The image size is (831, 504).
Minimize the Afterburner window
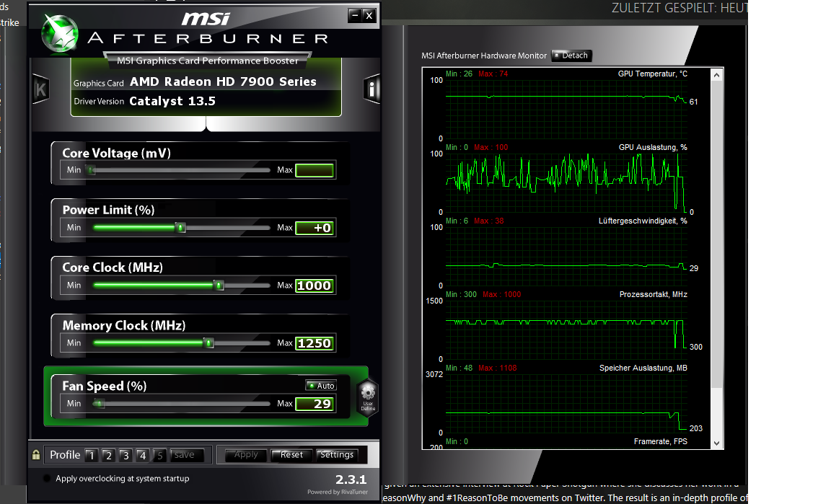pyautogui.click(x=355, y=15)
